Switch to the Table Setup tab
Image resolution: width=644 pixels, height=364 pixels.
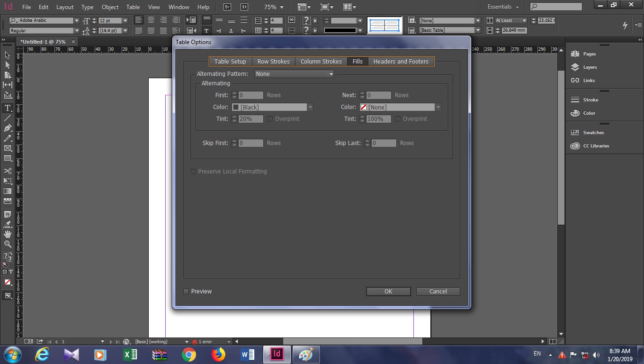[x=230, y=62]
